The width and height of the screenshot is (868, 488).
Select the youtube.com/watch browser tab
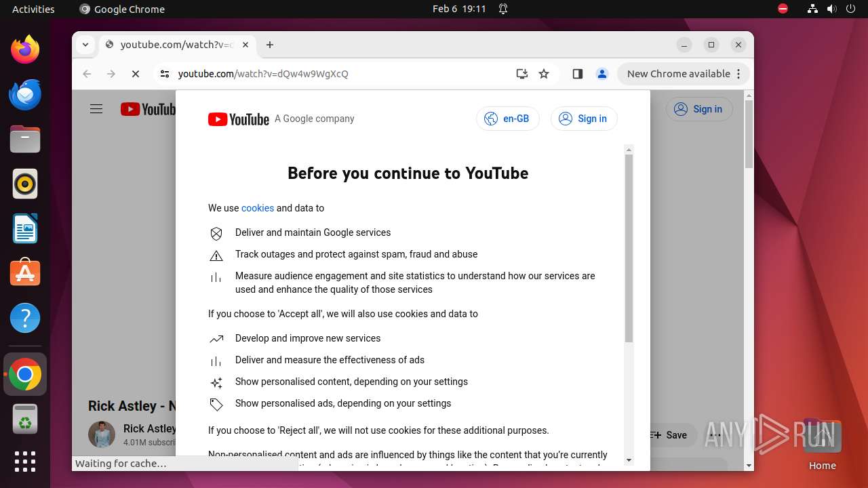[178, 45]
